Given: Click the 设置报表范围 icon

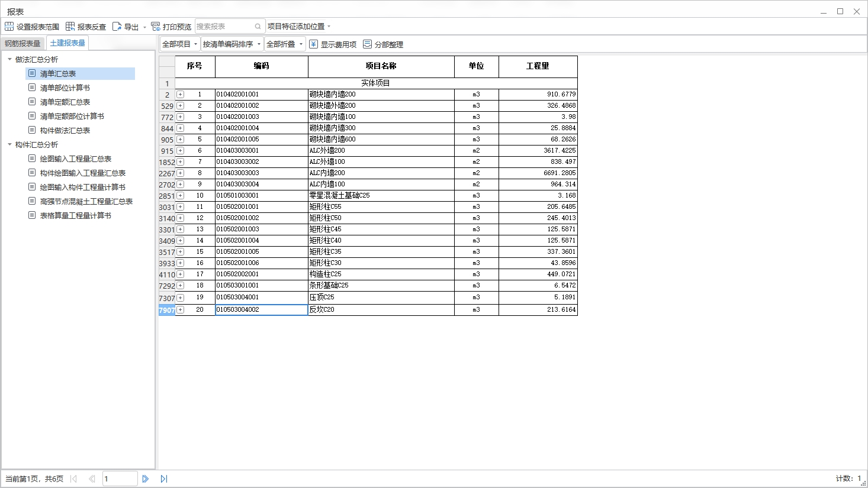Looking at the screenshot, I should tap(9, 27).
